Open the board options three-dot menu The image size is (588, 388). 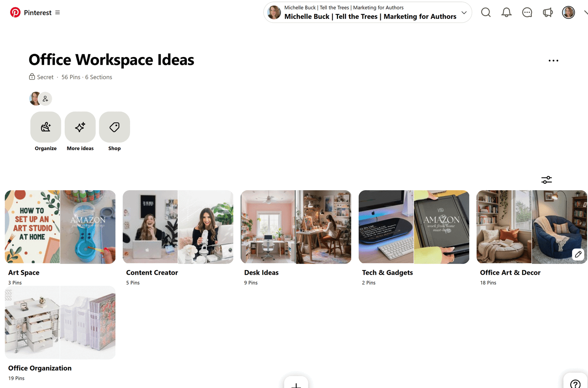point(553,60)
